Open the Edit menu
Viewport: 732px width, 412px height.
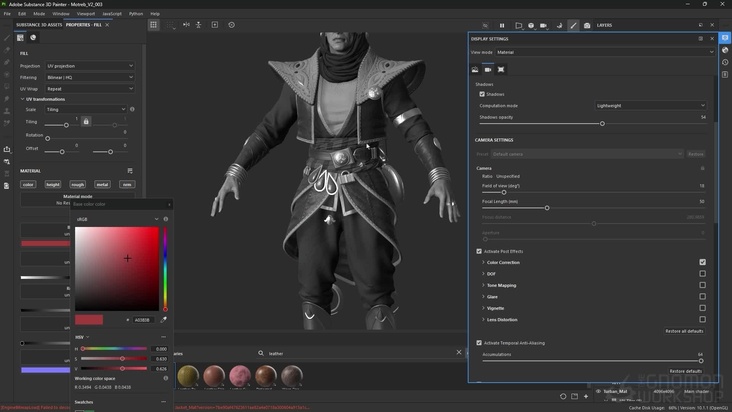[x=22, y=14]
